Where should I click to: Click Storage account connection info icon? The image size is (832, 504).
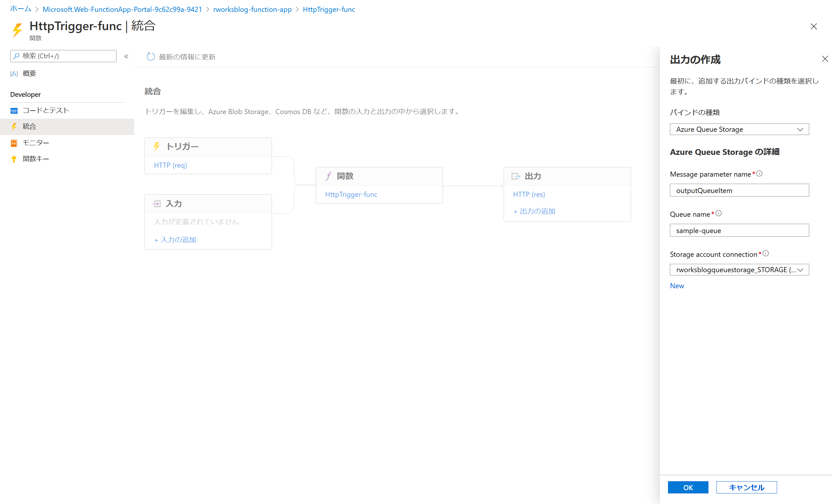tap(766, 253)
